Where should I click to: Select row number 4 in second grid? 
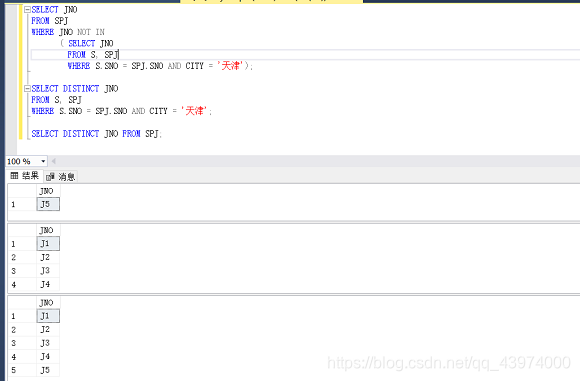point(22,284)
